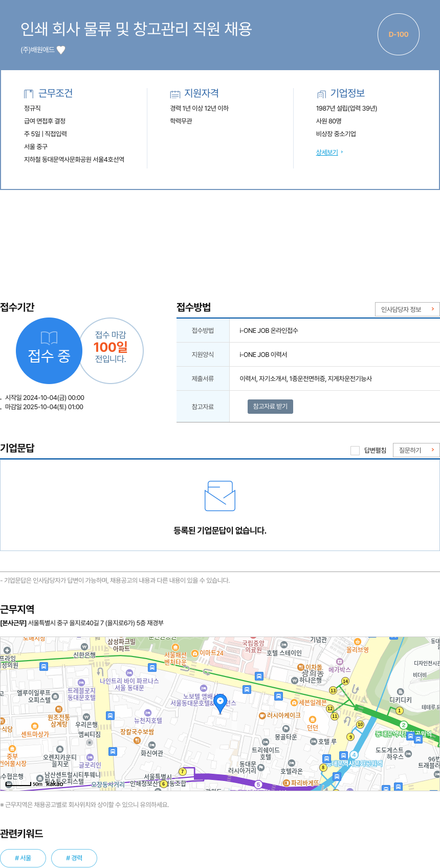
Task: Click the 인쇄 회사 물류 job title
Action: coord(136,29)
